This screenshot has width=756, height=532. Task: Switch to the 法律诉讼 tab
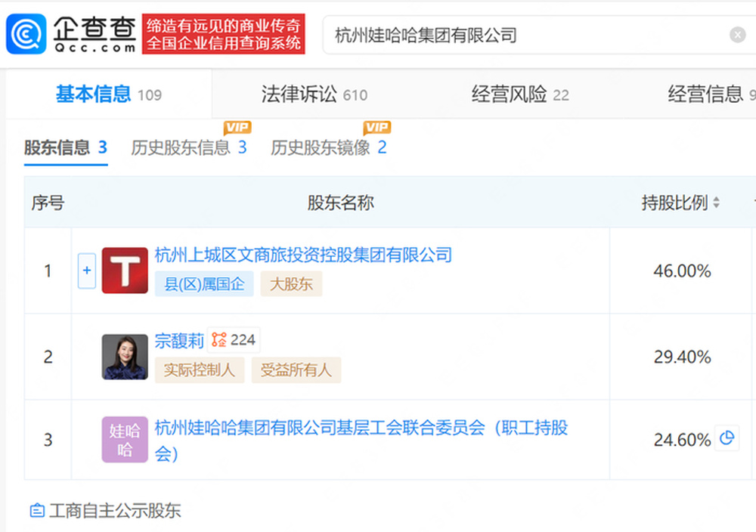point(314,94)
